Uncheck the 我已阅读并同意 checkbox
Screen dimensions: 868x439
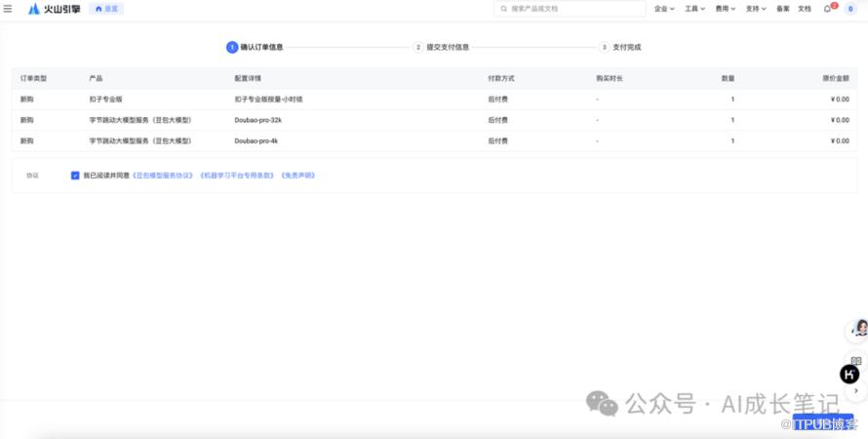(75, 176)
